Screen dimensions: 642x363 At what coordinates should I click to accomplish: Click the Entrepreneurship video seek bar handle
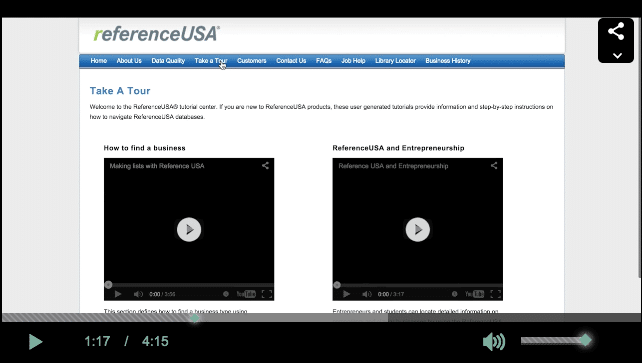pyautogui.click(x=337, y=285)
